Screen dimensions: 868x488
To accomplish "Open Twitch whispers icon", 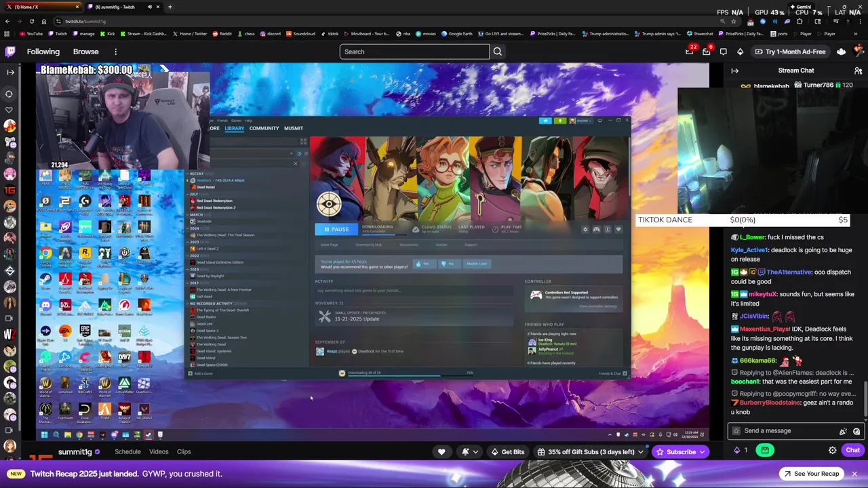I will (x=724, y=52).
